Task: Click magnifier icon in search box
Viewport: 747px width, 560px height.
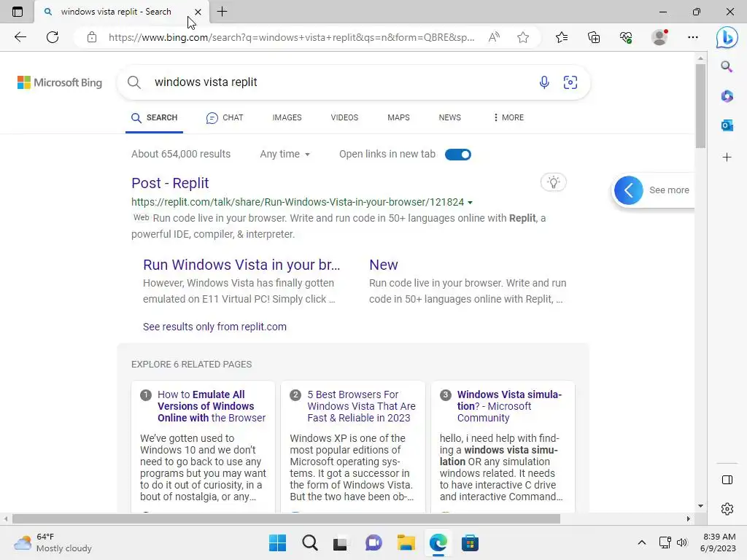Action: pyautogui.click(x=134, y=82)
